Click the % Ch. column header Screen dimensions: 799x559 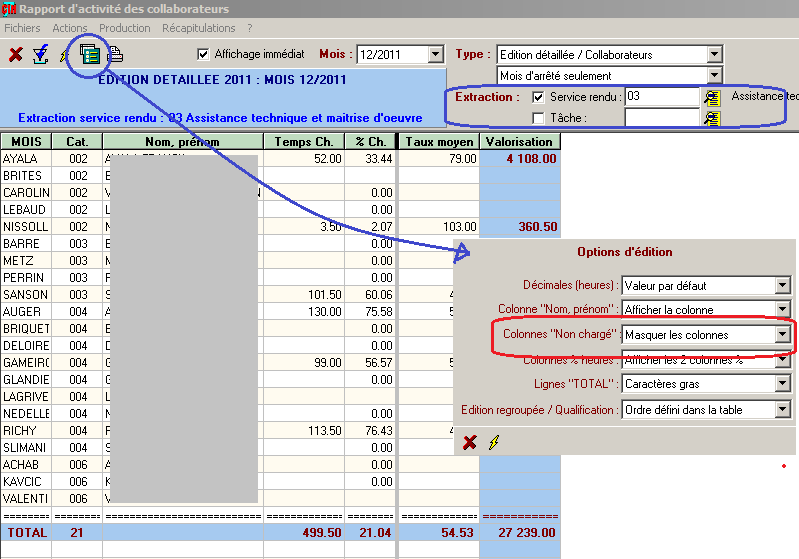(370, 142)
